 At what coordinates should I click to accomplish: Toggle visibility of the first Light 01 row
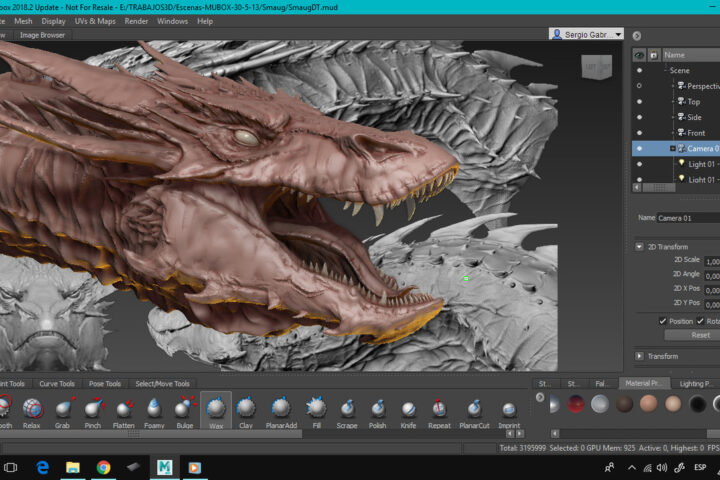coord(639,164)
